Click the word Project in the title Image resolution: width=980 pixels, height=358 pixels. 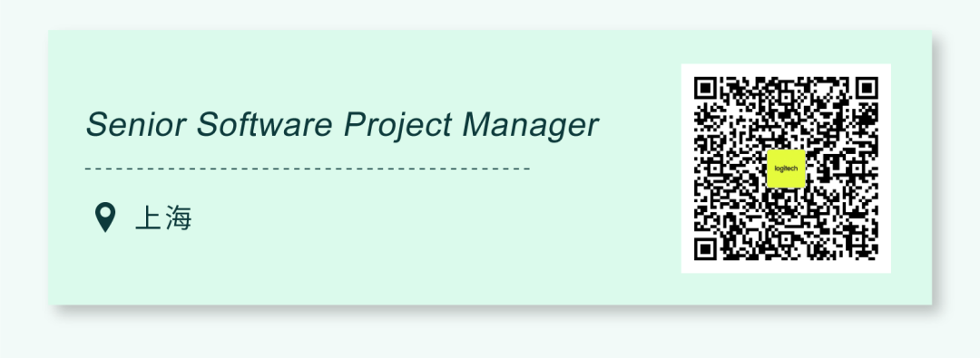tap(397, 125)
